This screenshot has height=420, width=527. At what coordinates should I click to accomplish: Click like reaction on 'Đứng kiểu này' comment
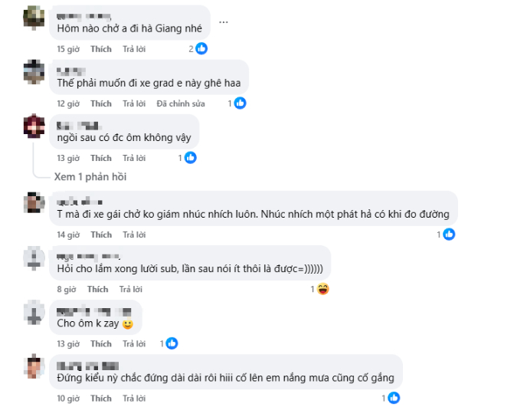[394, 398]
